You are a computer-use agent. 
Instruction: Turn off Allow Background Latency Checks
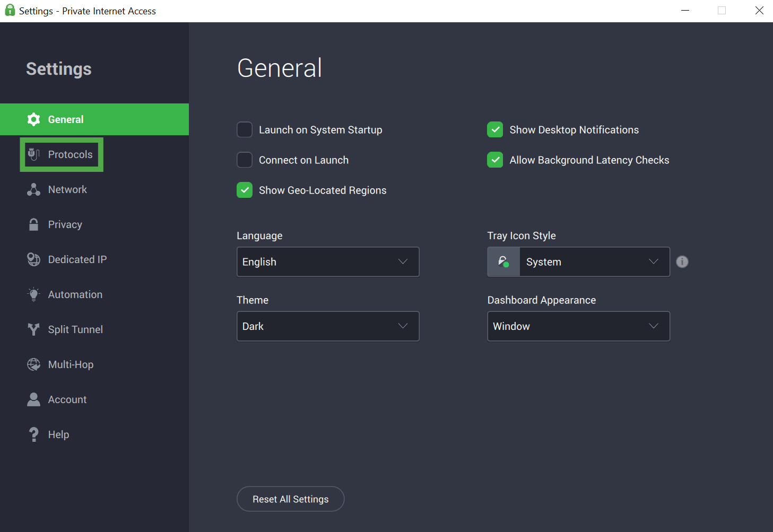(495, 160)
